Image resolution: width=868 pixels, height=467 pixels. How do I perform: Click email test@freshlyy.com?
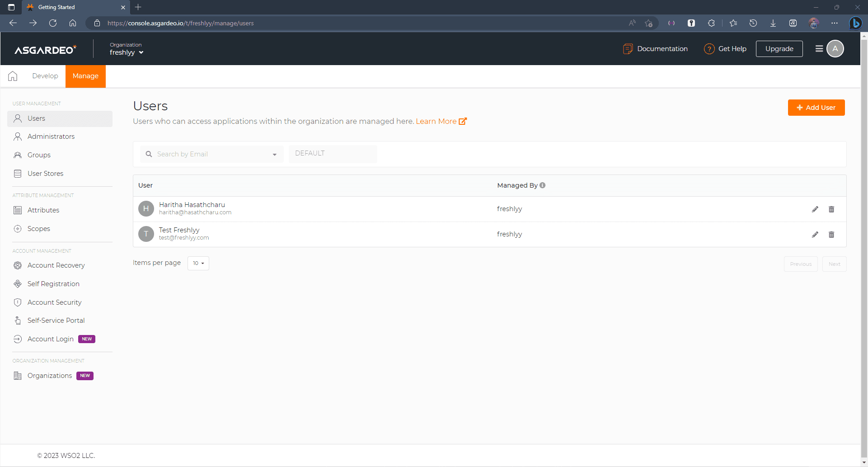[x=184, y=238]
